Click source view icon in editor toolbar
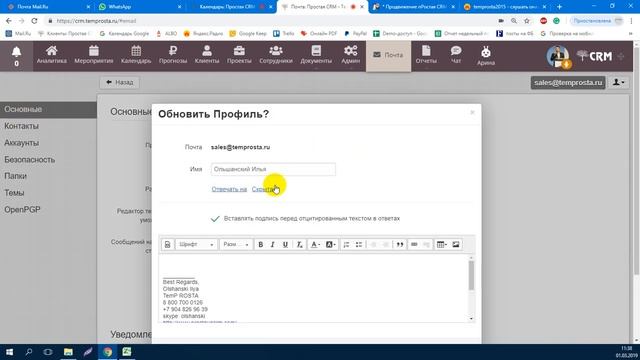640x360 pixels. (167, 244)
